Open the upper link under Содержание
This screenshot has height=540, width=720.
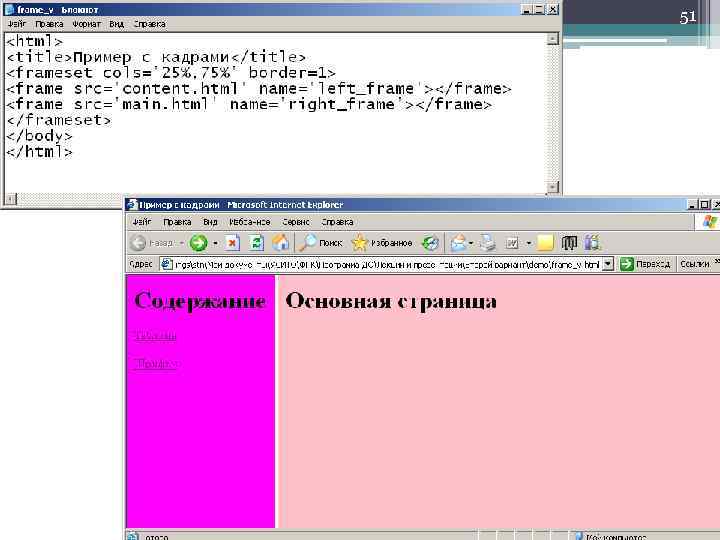pyautogui.click(x=156, y=336)
